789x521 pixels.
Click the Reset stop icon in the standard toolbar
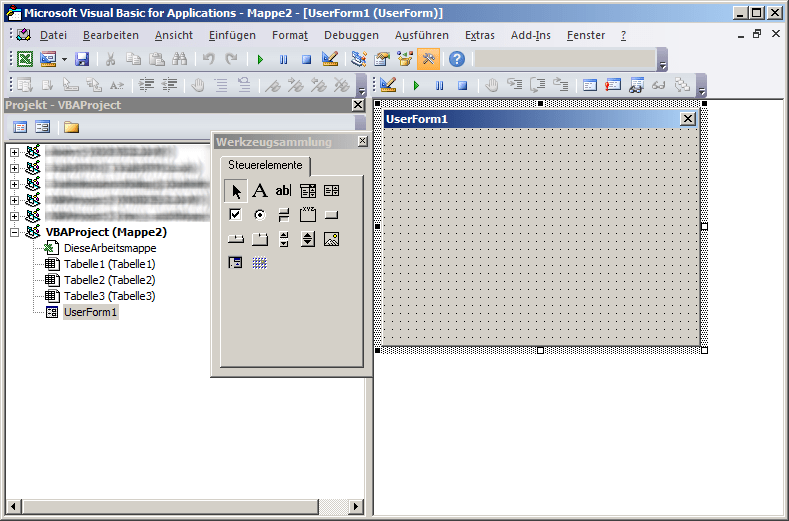coord(306,59)
